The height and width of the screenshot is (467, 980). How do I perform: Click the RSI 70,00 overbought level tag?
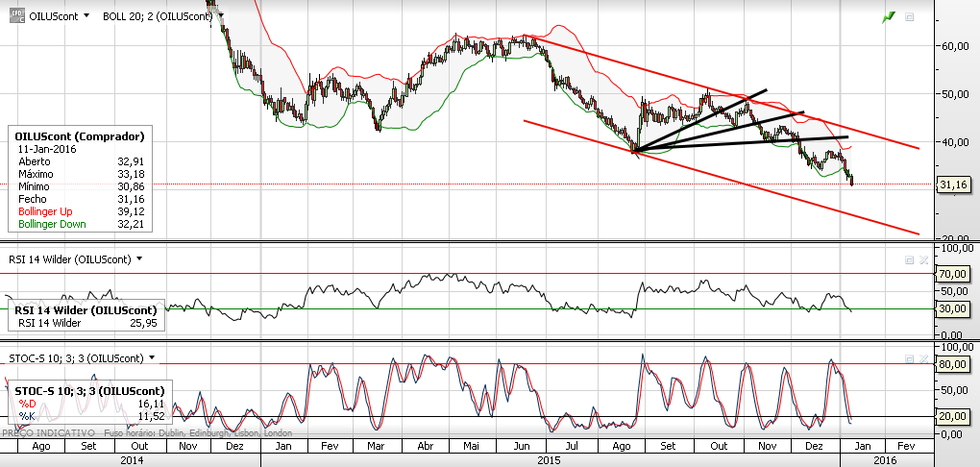coord(952,274)
